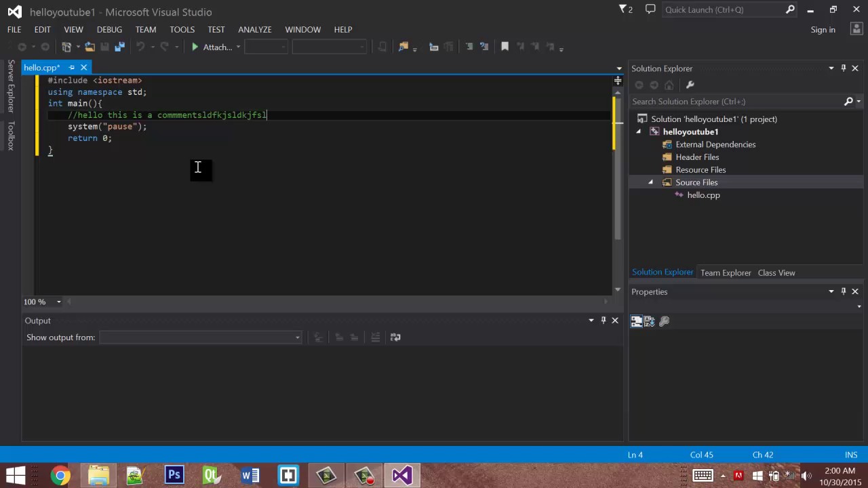
Task: Click the Attach debugger start button
Action: click(x=195, y=47)
